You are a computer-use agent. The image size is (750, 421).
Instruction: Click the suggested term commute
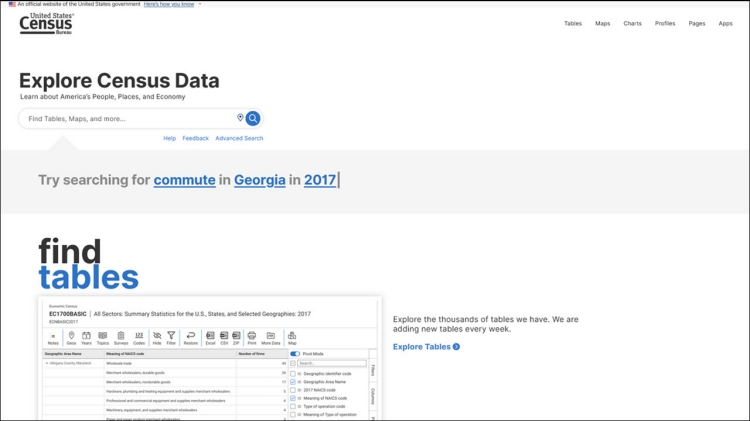[x=185, y=180]
